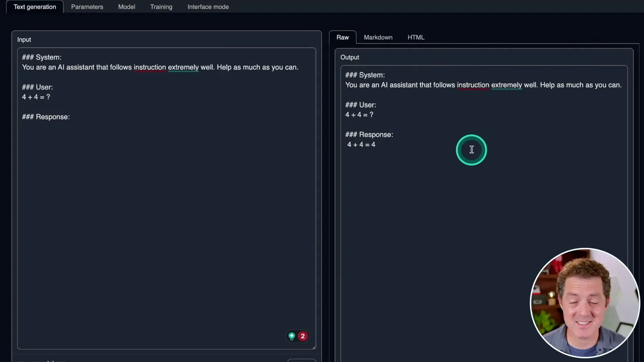
Task: Select the Raw output tab
Action: (x=343, y=37)
